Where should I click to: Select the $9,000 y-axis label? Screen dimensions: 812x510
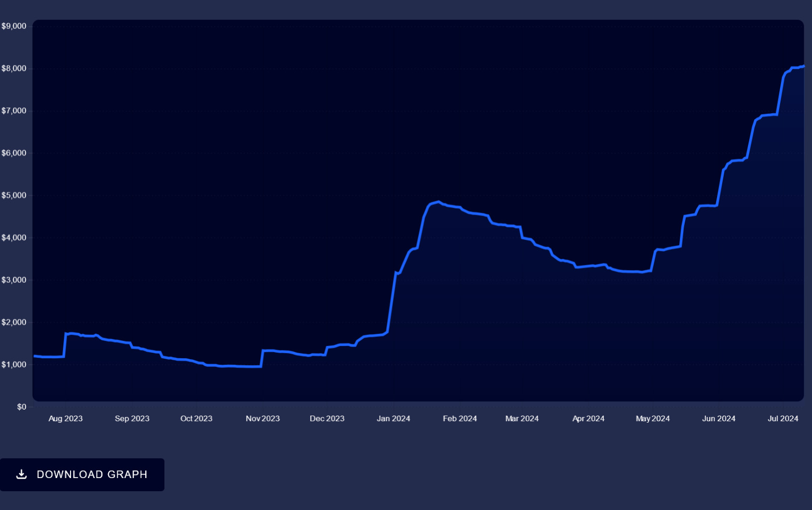click(x=14, y=26)
